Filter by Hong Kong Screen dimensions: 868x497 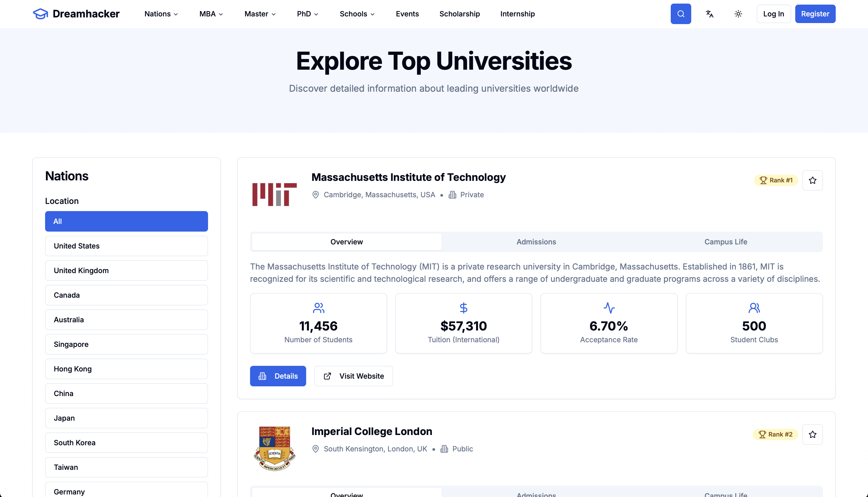pyautogui.click(x=126, y=369)
